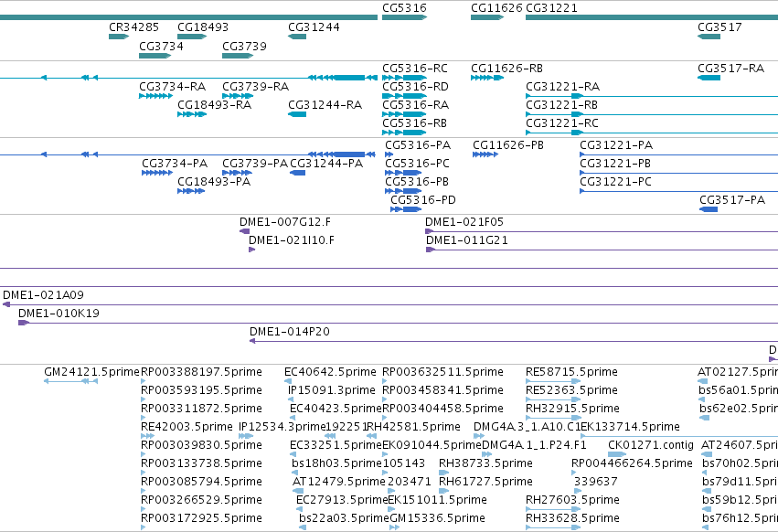Select clone DME1-007G12.F
Screen dimensions: 778x532
tap(245, 231)
